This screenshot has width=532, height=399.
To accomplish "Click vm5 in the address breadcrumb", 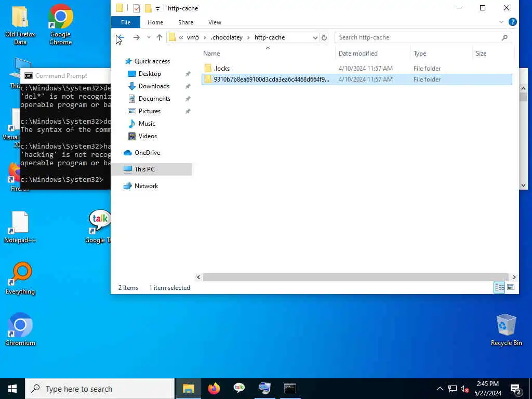I will (193, 37).
